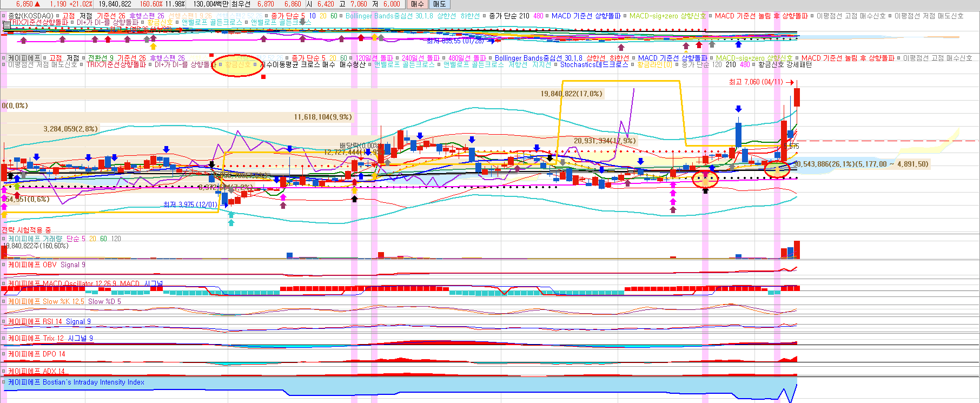The width and height of the screenshot is (980, 403).
Task: Toggle the square marker beside MACD Oscillator
Action: [x=4, y=283]
